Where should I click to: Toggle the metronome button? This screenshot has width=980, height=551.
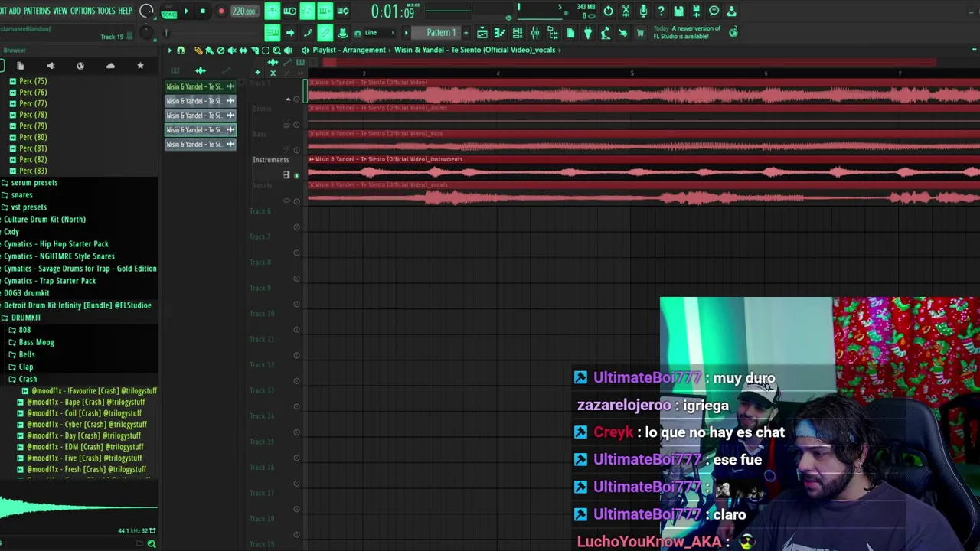pos(272,11)
